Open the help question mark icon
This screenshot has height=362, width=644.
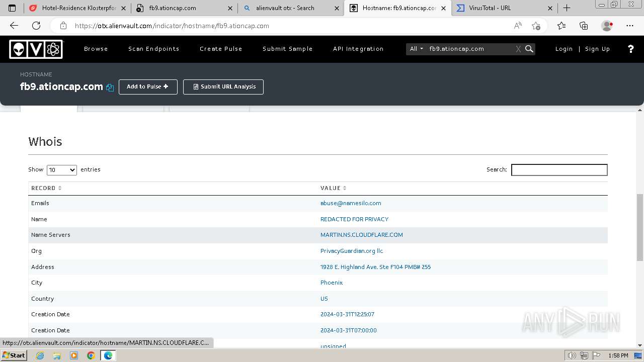tap(631, 49)
